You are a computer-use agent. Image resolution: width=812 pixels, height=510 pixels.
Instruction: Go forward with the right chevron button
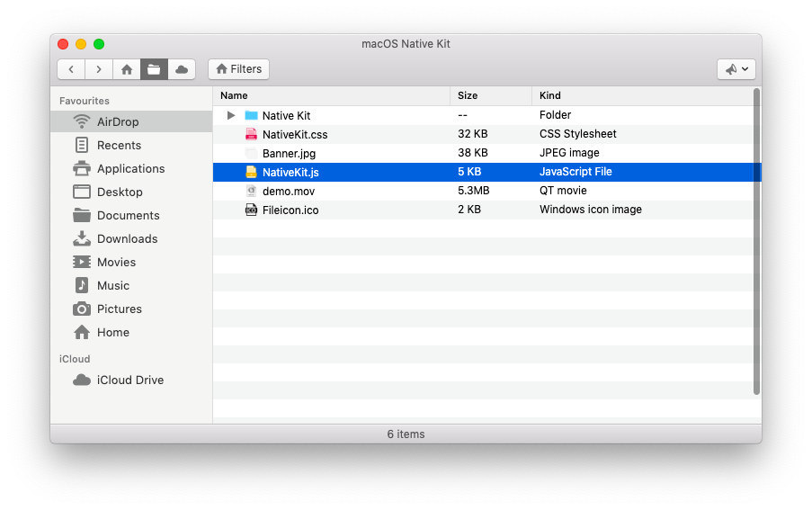(x=99, y=69)
